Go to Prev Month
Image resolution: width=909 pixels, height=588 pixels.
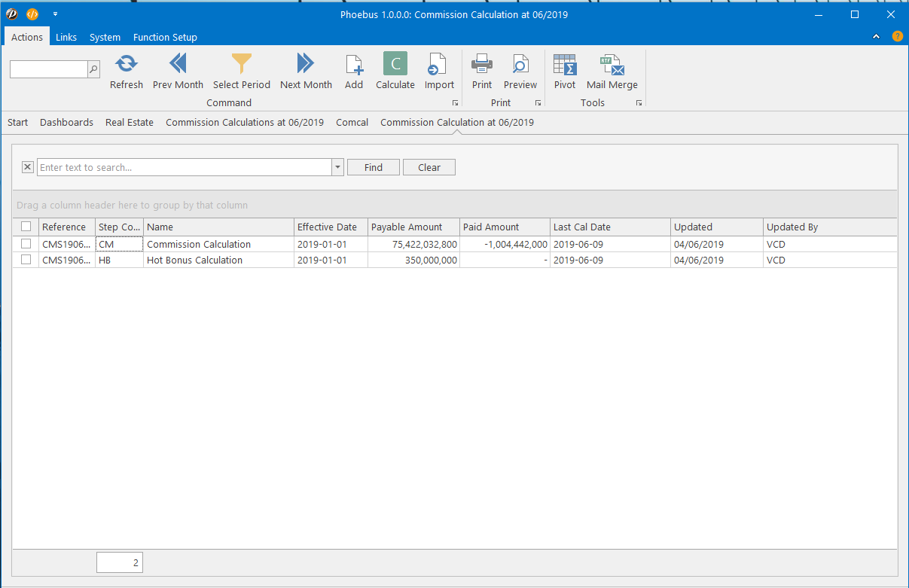[178, 64]
